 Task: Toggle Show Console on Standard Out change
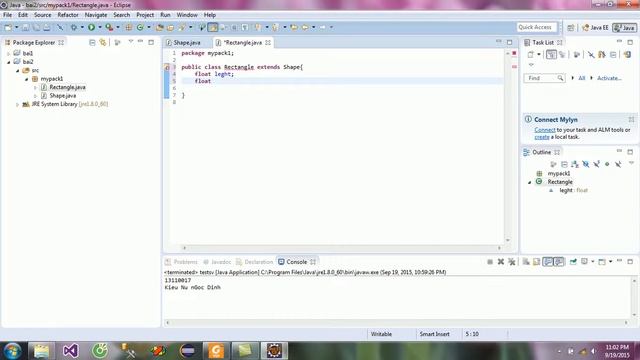tap(548, 262)
